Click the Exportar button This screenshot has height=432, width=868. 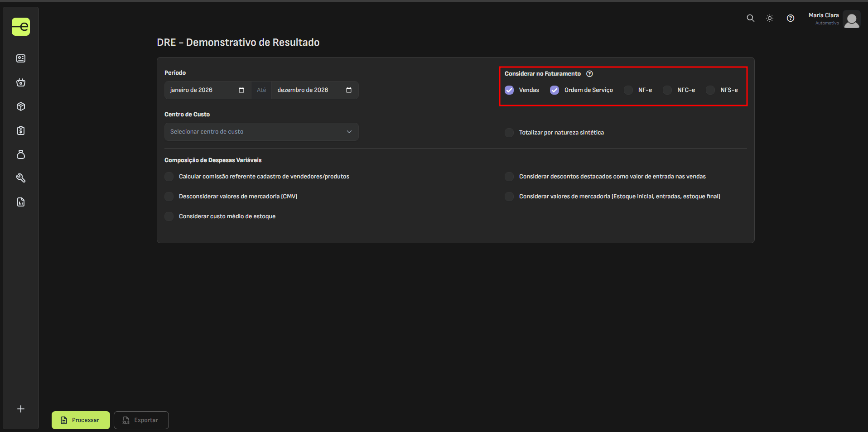pyautogui.click(x=141, y=420)
